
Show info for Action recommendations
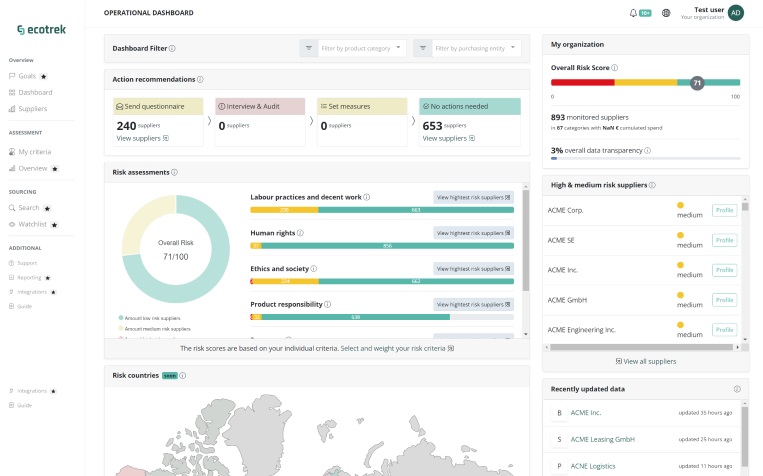click(200, 79)
